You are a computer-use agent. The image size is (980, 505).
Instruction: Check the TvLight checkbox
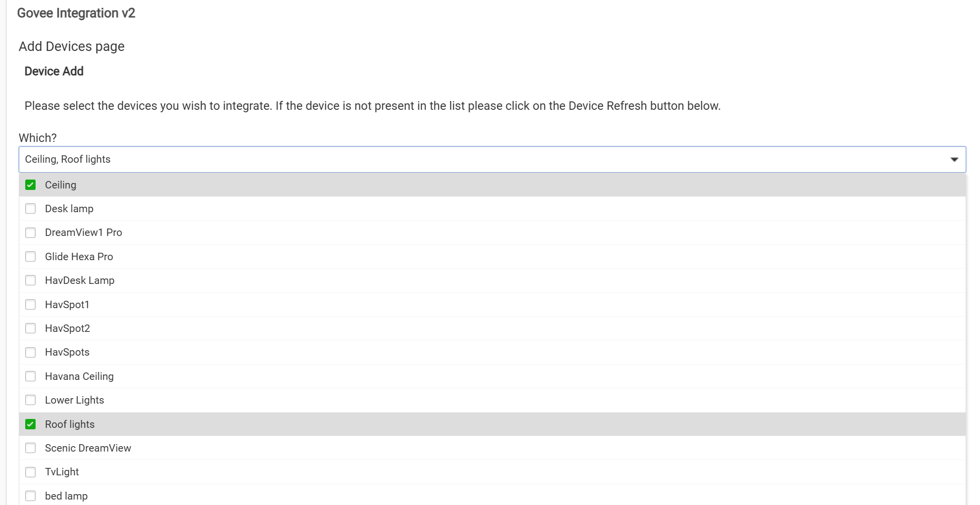coord(31,472)
